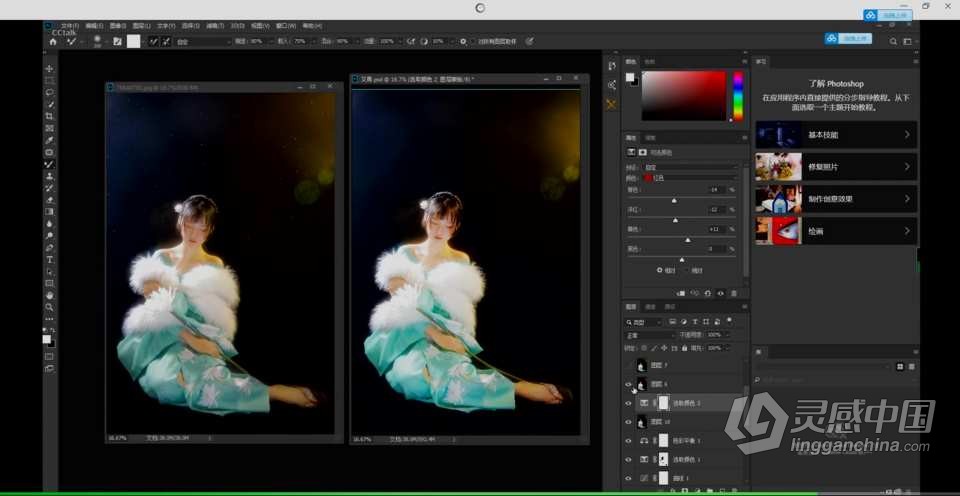Select the 选取颜色 2 layer mask thumbnail

pyautogui.click(x=663, y=404)
